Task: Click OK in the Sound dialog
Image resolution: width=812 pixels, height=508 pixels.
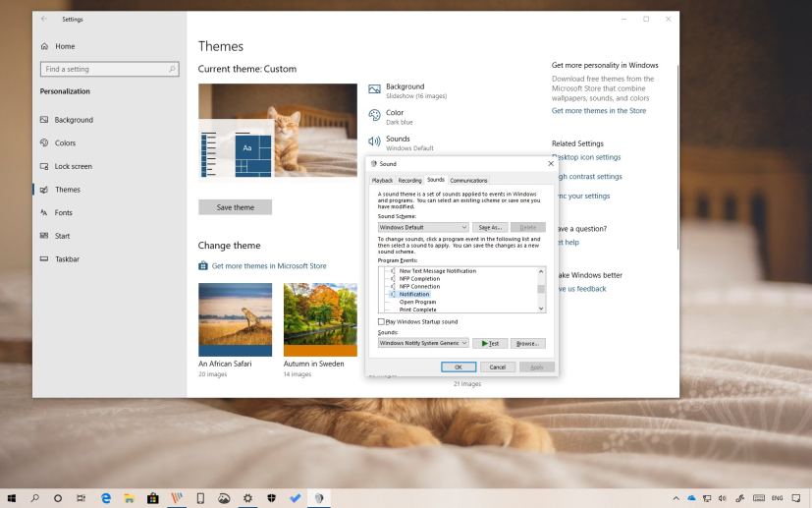Action: click(459, 367)
